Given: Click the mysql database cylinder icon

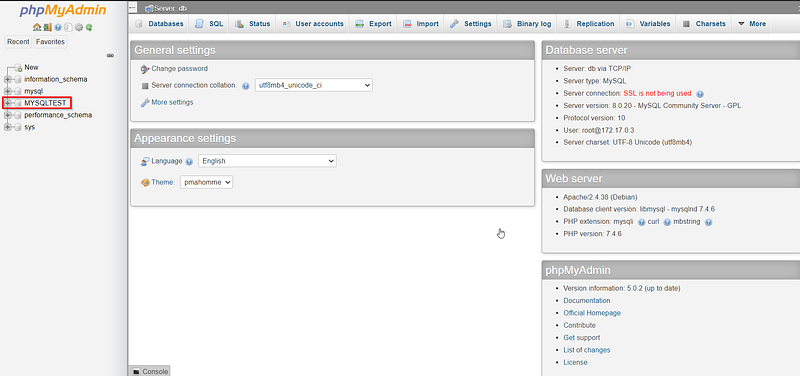Looking at the screenshot, I should [18, 91].
